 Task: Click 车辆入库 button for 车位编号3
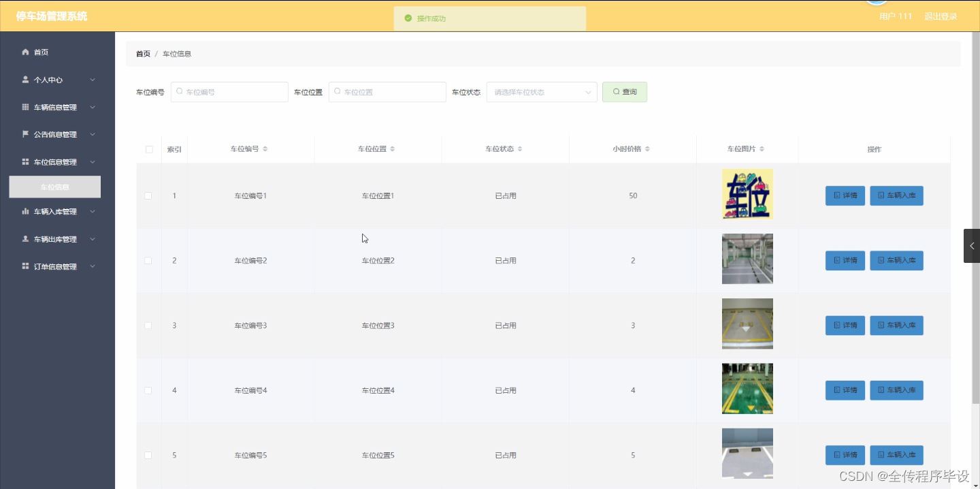pos(896,326)
